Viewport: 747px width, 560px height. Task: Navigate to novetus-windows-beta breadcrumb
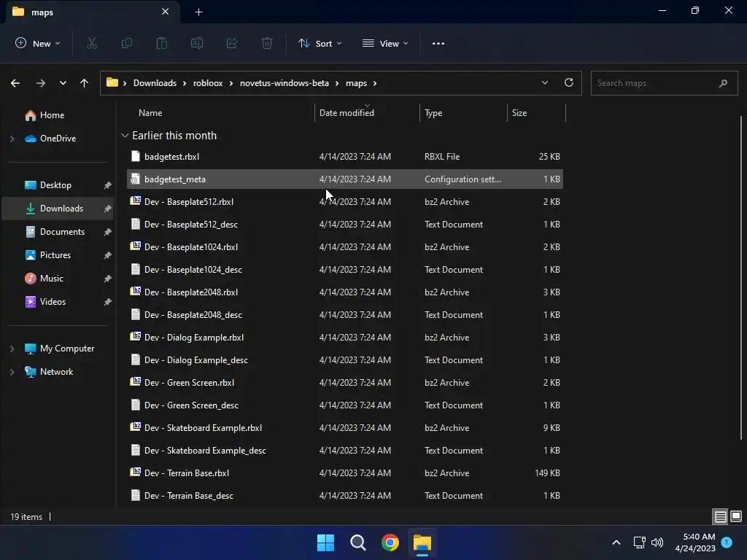[x=285, y=83]
